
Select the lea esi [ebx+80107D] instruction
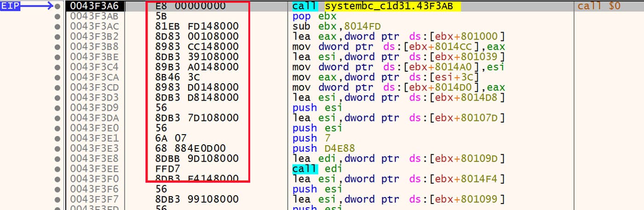[x=399, y=118]
